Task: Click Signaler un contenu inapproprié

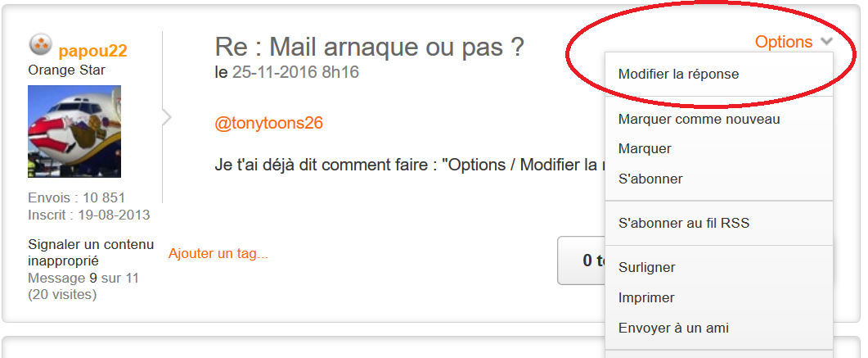Action: pos(91,252)
